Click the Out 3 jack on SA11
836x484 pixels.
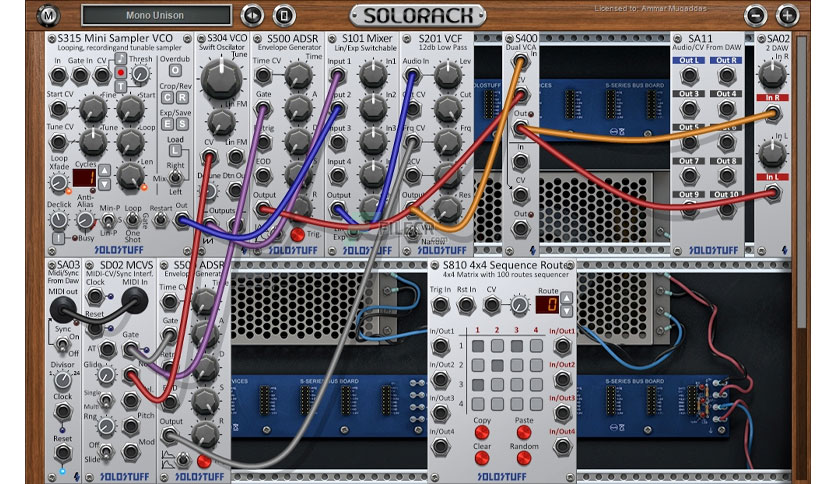pyautogui.click(x=689, y=109)
